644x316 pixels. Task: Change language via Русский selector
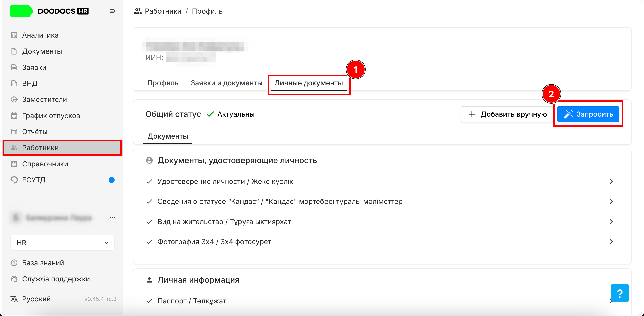point(36,299)
